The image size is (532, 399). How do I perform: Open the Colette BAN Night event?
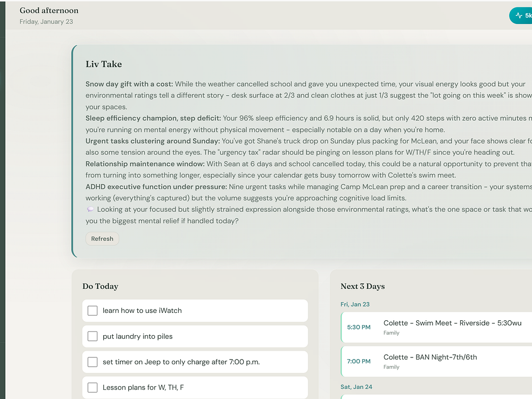click(x=430, y=357)
